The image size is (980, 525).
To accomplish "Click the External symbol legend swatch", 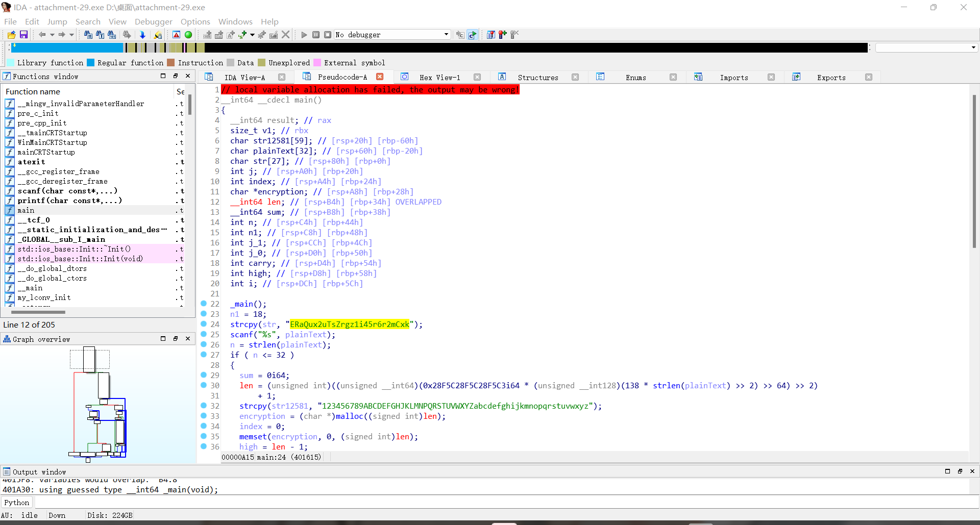I will (x=317, y=63).
